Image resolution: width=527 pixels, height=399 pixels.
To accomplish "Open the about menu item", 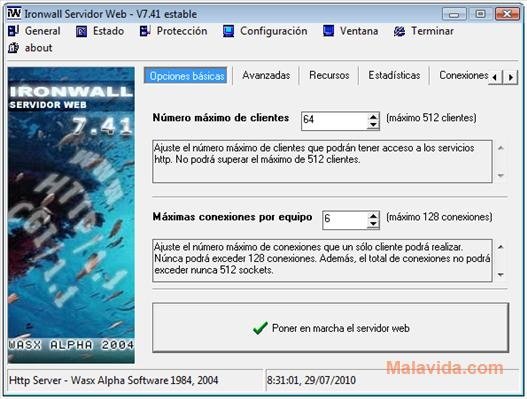I will point(38,48).
